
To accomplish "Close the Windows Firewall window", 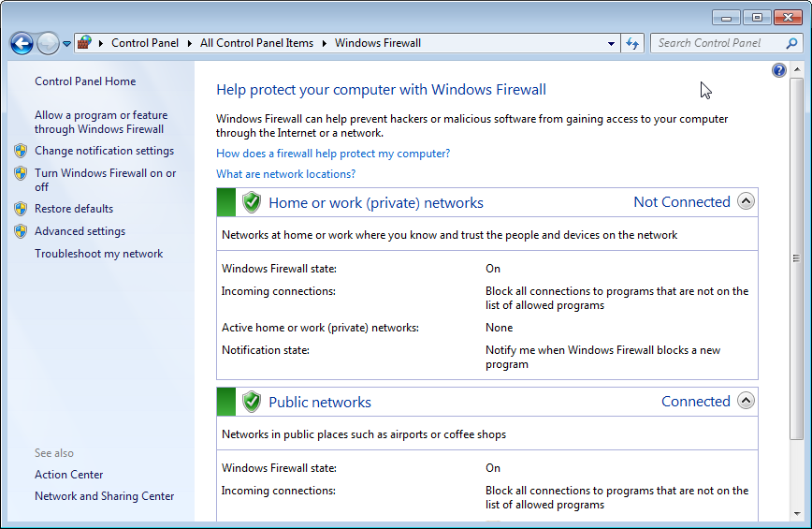I will coord(788,18).
